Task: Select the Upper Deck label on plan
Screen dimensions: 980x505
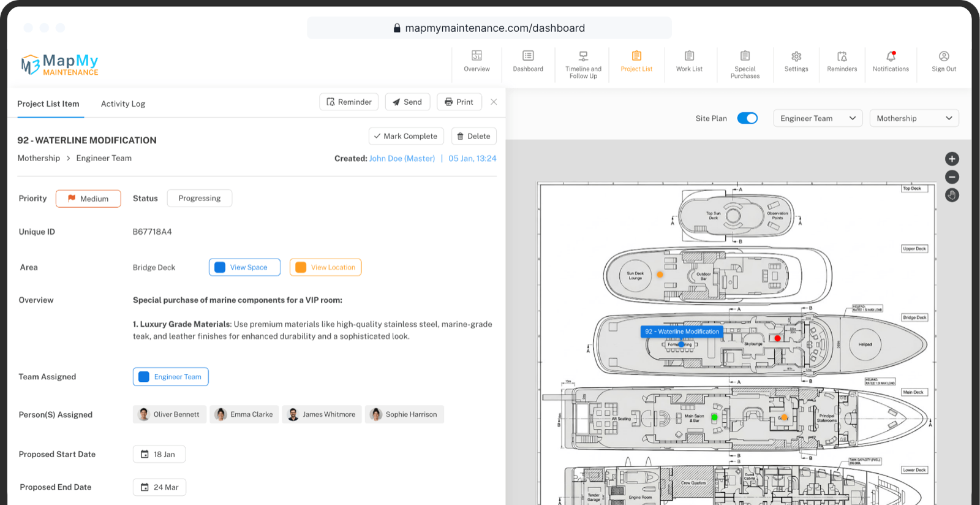Action: point(914,249)
